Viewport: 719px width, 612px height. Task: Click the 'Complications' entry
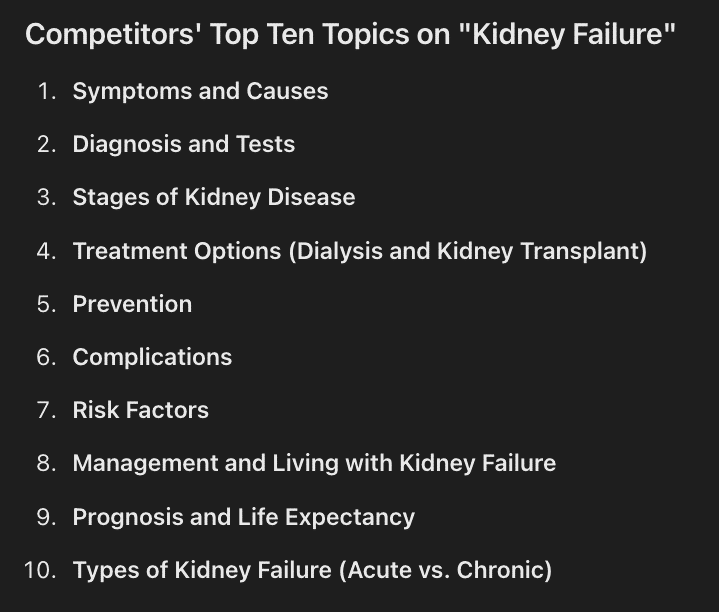pyautogui.click(x=153, y=357)
